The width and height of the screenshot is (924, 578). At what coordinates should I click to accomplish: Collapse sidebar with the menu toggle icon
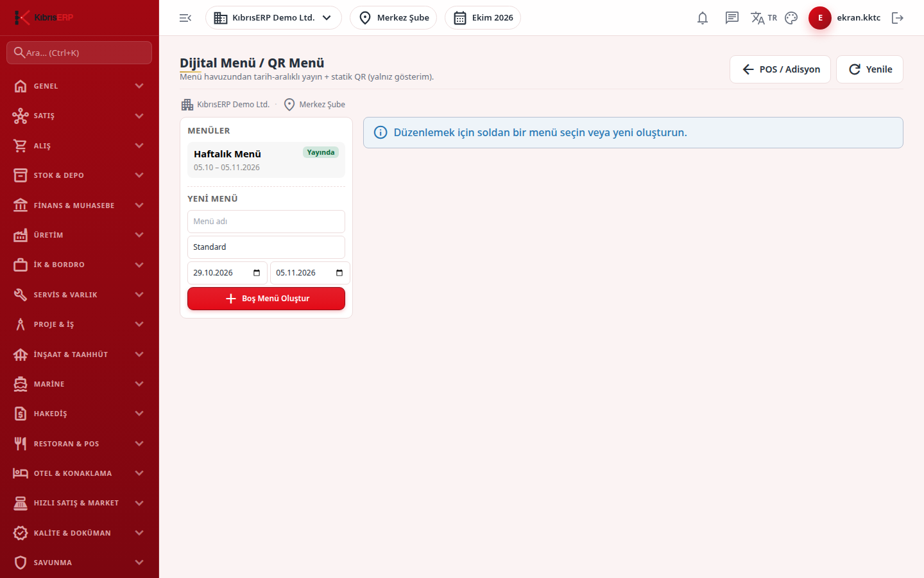coord(185,18)
